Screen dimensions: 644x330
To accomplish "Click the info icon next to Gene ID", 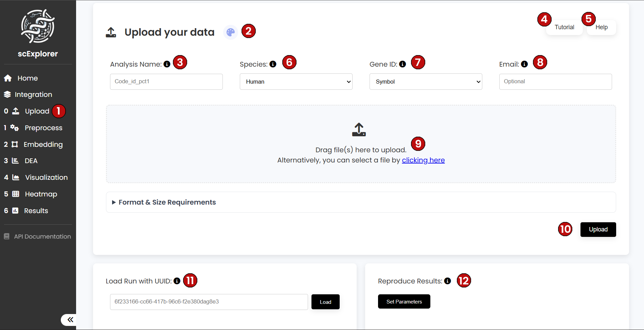I will [x=402, y=64].
